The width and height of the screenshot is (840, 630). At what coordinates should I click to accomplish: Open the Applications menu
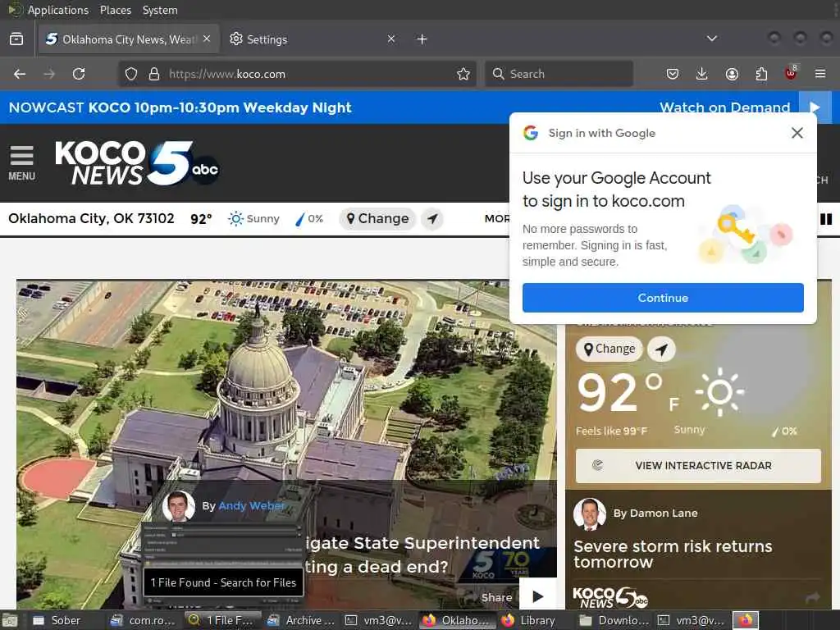pyautogui.click(x=58, y=10)
